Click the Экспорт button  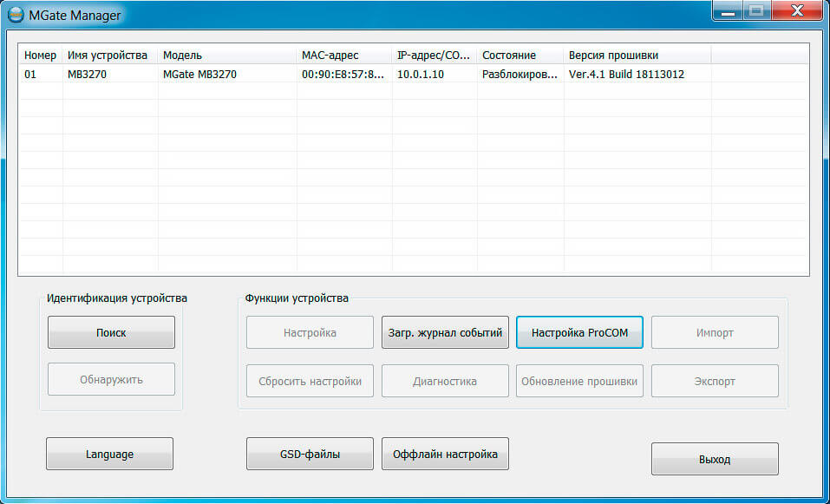click(715, 381)
